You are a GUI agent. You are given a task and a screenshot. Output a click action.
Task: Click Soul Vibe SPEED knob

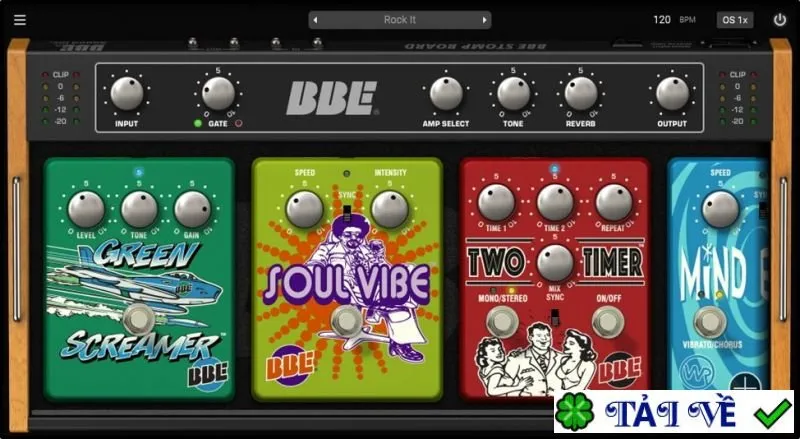304,209
